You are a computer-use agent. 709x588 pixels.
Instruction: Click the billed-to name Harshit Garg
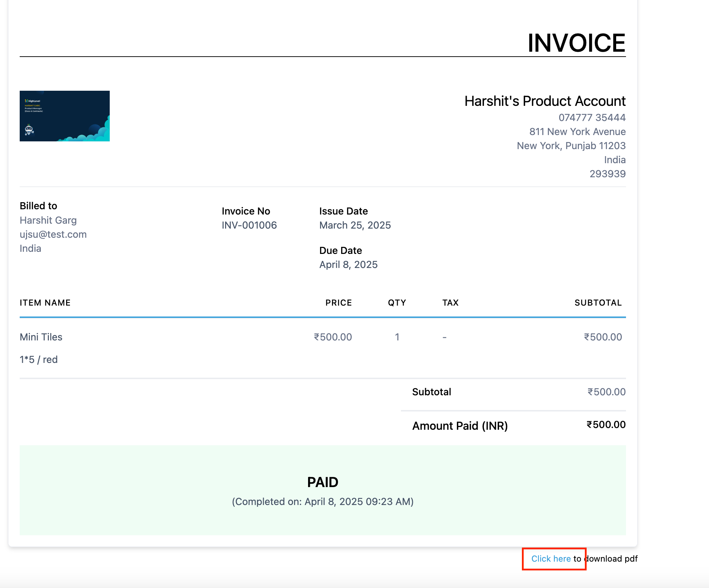point(48,220)
